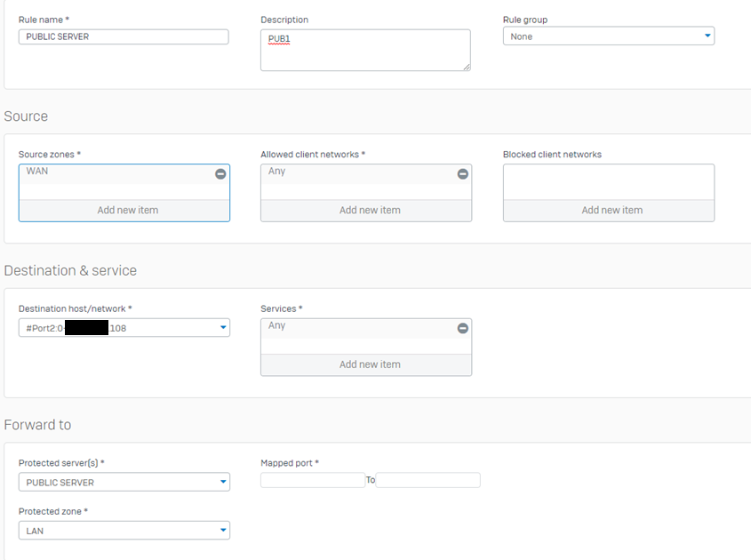The image size is (751, 560).
Task: Add new item to Allowed client networks
Action: [366, 211]
